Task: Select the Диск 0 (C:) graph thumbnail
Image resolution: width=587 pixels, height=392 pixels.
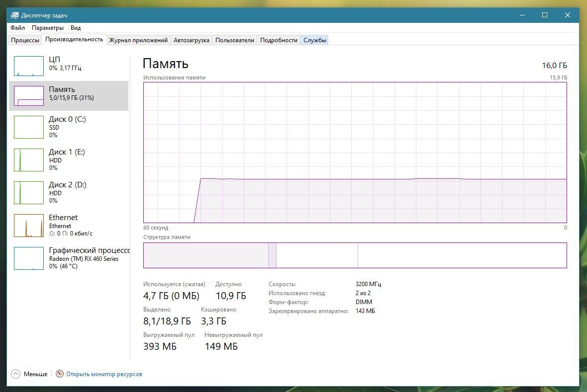Action: click(29, 127)
